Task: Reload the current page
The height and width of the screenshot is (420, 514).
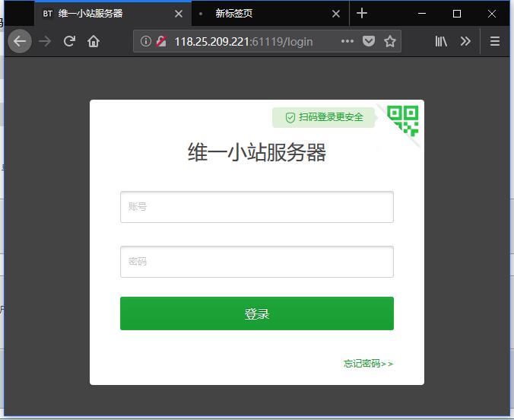Action: [x=69, y=41]
